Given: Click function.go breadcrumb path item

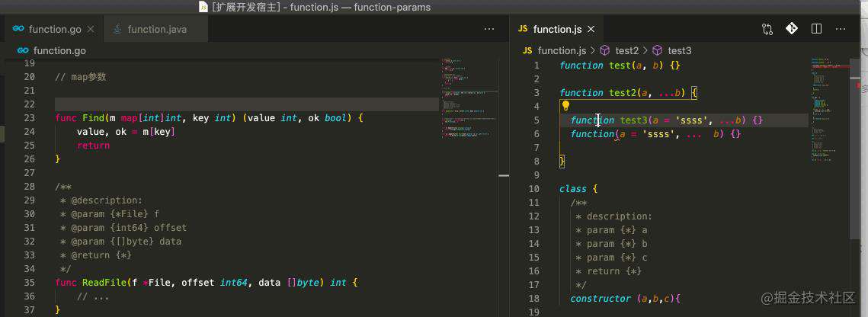Looking at the screenshot, I should click(59, 50).
